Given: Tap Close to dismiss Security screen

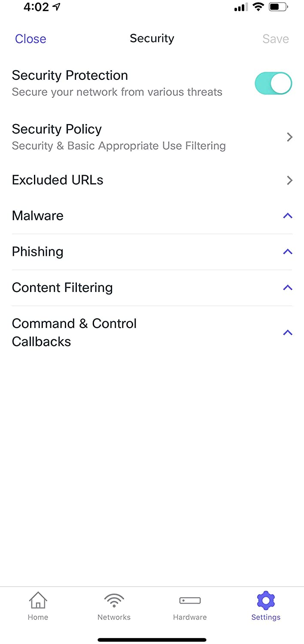Looking at the screenshot, I should pos(30,39).
